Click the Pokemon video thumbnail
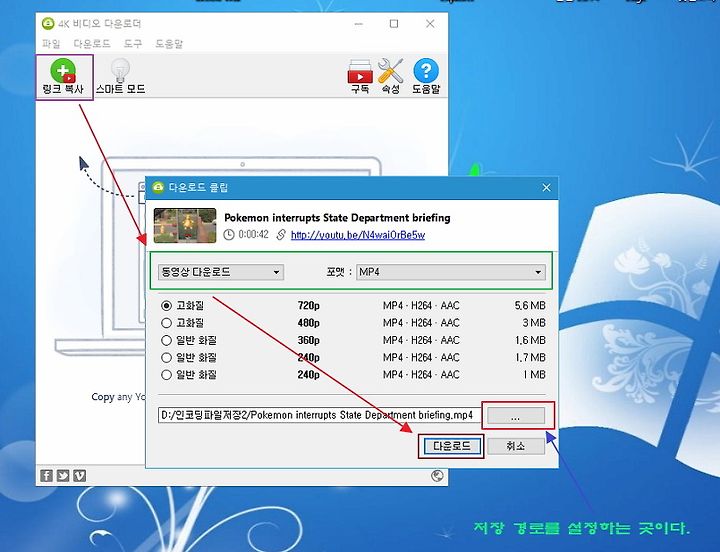The height and width of the screenshot is (552, 720). pyautogui.click(x=185, y=225)
